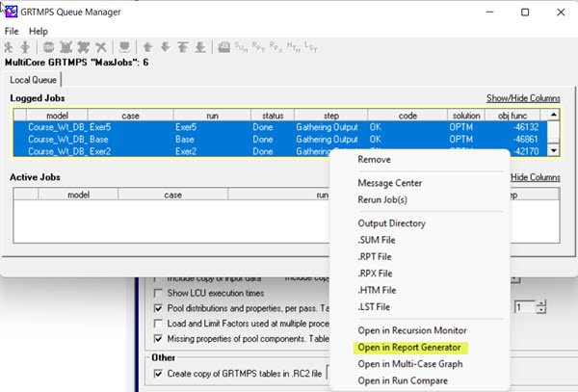
Task: Toggle Create copy of GRTMPS tables checkbox
Action: pyautogui.click(x=160, y=373)
